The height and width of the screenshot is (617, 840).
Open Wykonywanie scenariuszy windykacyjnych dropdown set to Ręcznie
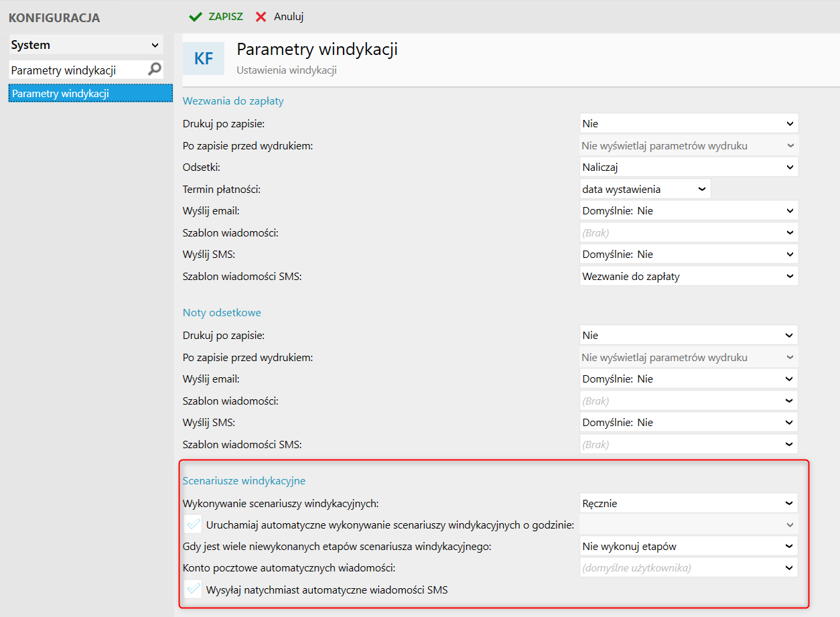pos(689,503)
